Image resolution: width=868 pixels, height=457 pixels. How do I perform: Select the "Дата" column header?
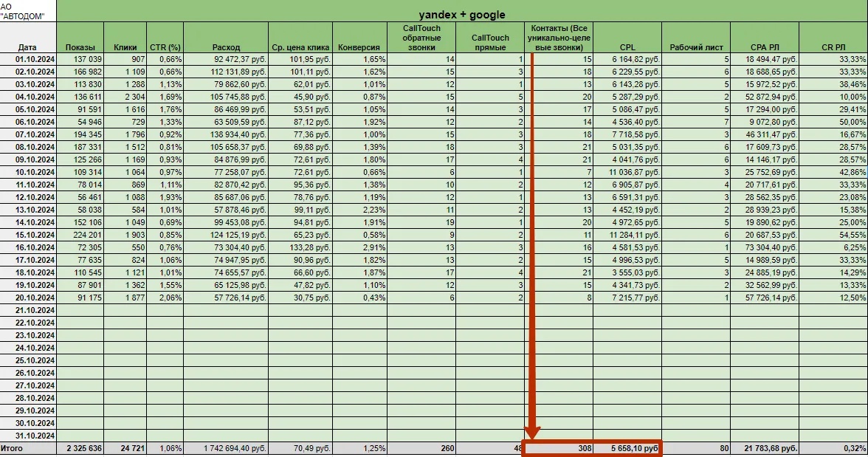pyautogui.click(x=28, y=47)
